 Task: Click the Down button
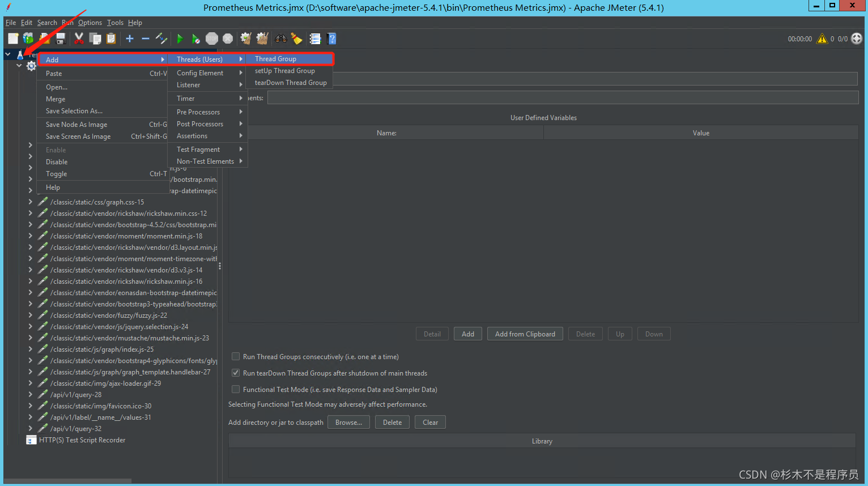coord(654,334)
